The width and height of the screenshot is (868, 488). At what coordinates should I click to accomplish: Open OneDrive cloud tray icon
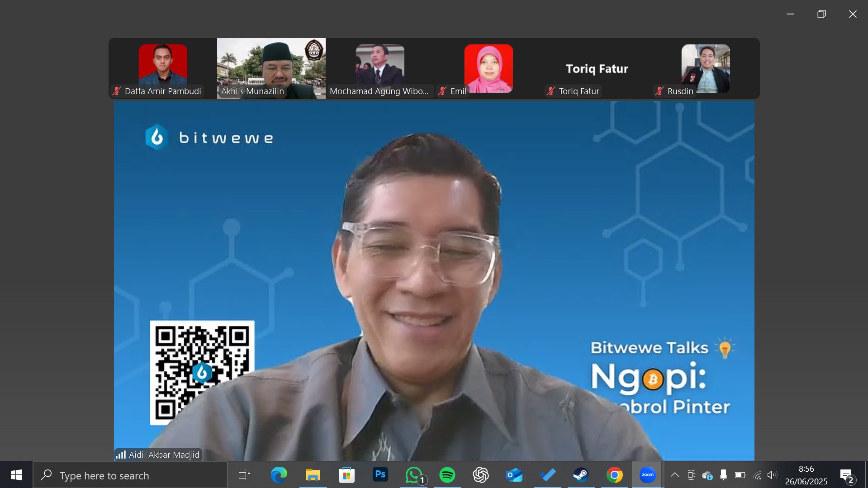[x=707, y=475]
